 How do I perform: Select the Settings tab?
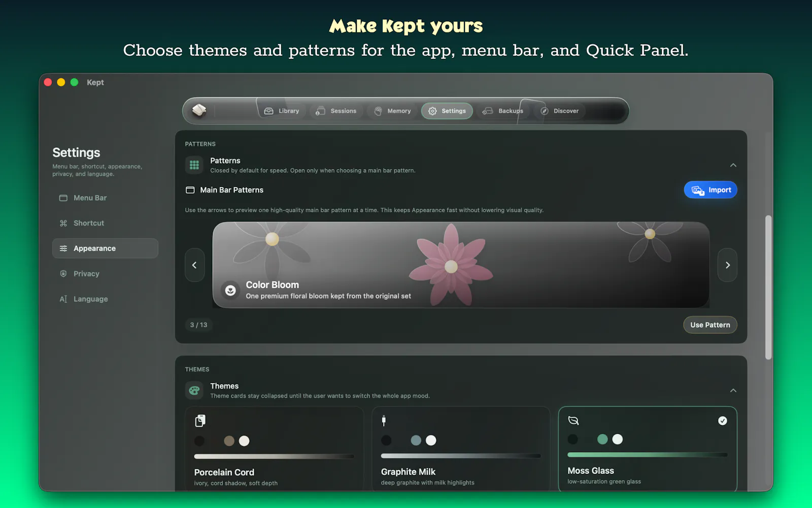(447, 111)
